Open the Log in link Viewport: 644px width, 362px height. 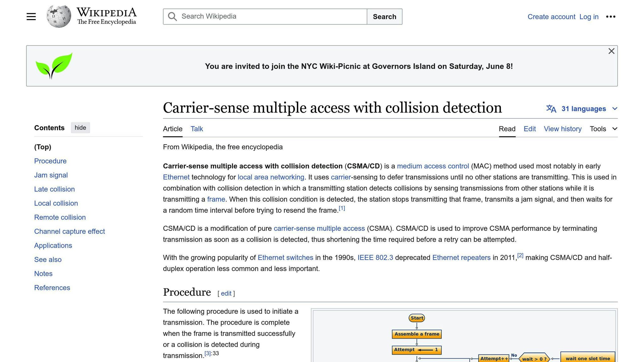click(x=589, y=17)
